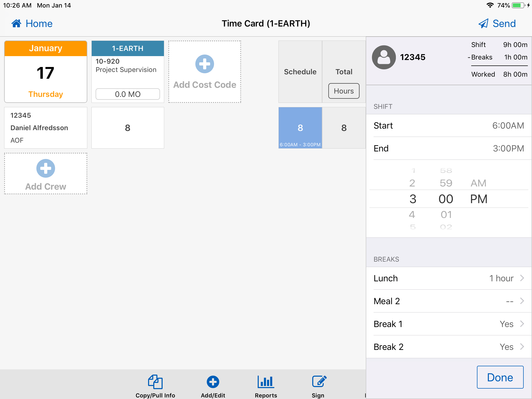Open the Break 2 setting row
The height and width of the screenshot is (399, 532).
click(449, 347)
